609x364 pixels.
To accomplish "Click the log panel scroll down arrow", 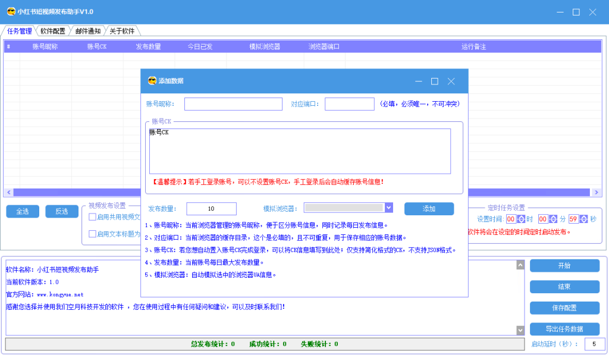I will (520, 330).
